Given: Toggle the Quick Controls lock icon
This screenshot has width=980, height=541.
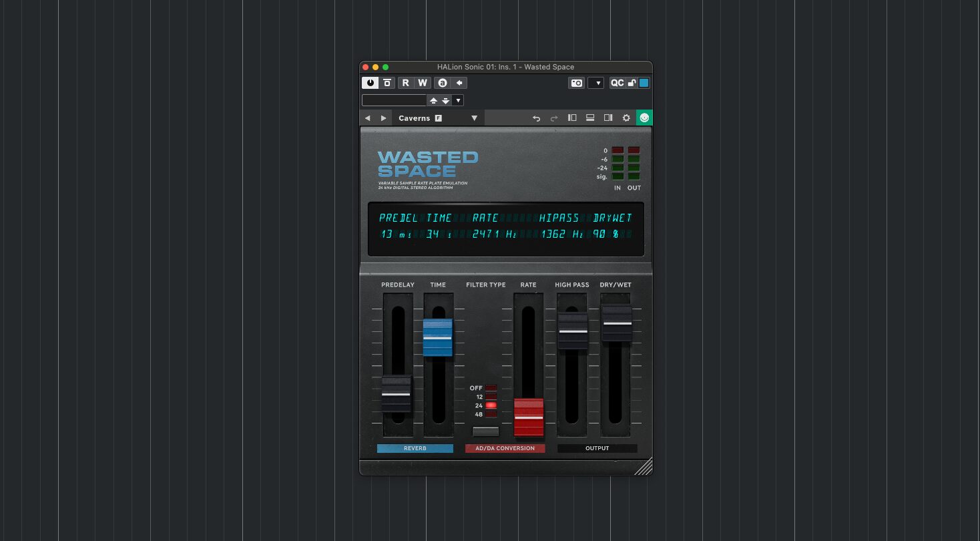Looking at the screenshot, I should click(x=632, y=83).
